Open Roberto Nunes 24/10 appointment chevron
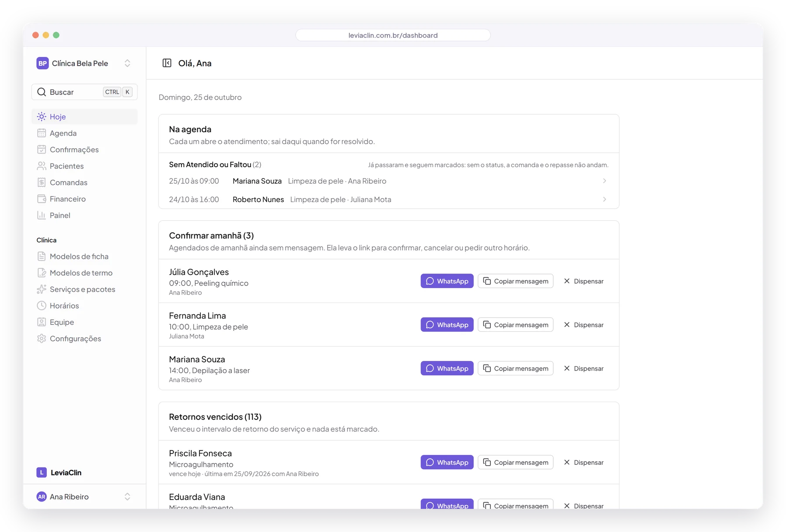 pyautogui.click(x=604, y=199)
